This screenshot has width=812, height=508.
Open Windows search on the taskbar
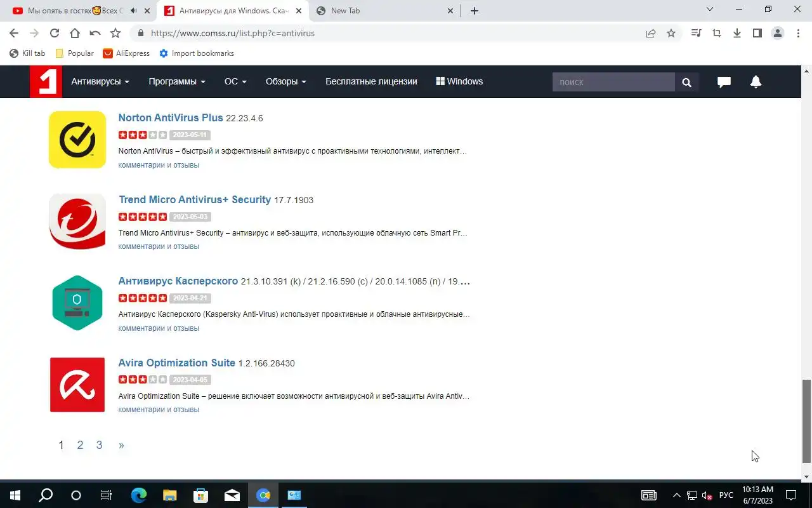(46, 495)
